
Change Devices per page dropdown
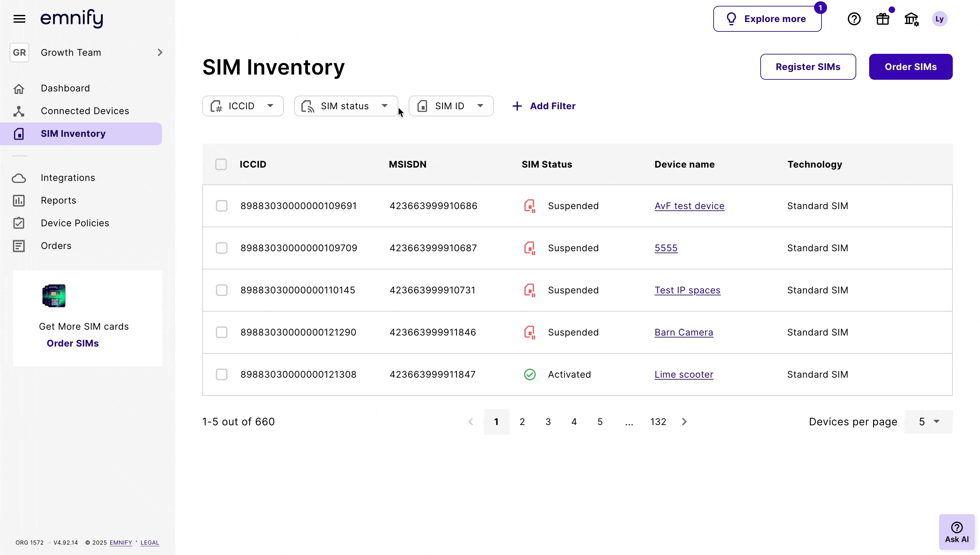coord(928,421)
